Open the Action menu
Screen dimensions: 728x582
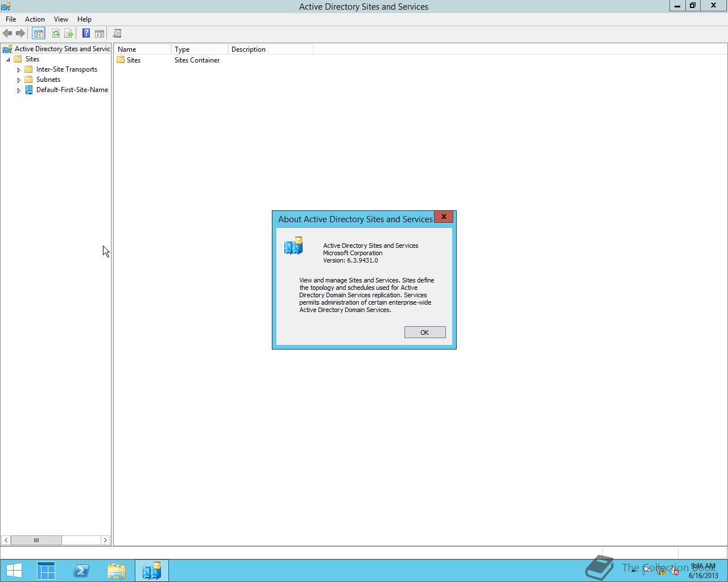[35, 19]
